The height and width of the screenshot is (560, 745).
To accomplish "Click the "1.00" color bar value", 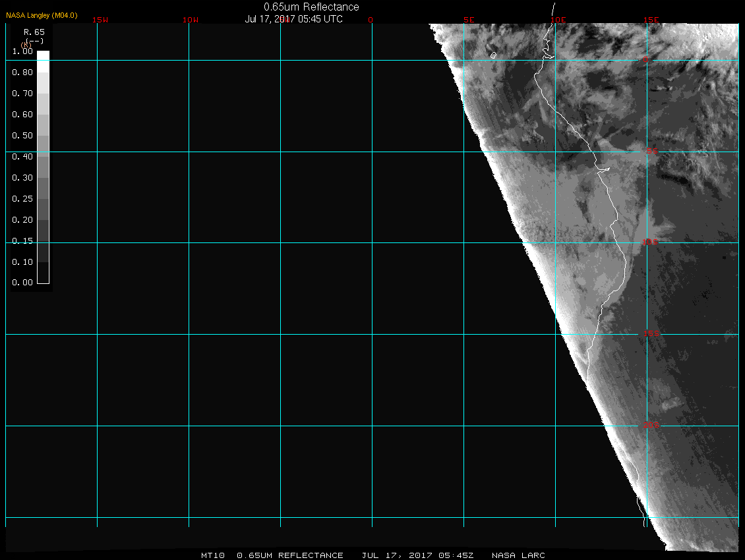I will coord(22,51).
